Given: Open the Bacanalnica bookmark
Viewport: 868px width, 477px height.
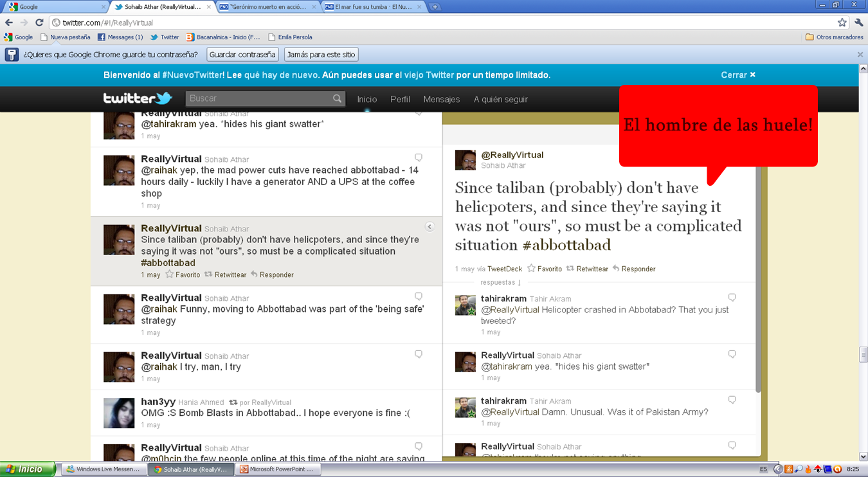Looking at the screenshot, I should coord(223,37).
